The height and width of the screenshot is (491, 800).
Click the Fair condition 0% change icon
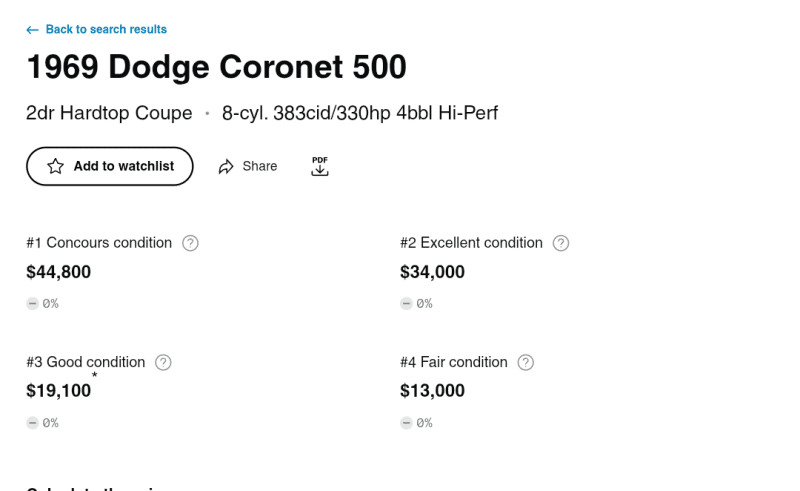406,423
